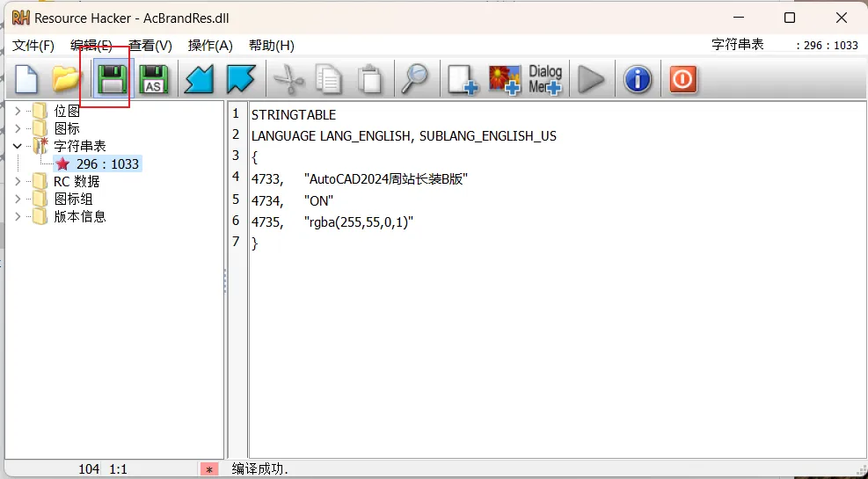
Task: Expand the 位图 tree node
Action: point(18,111)
